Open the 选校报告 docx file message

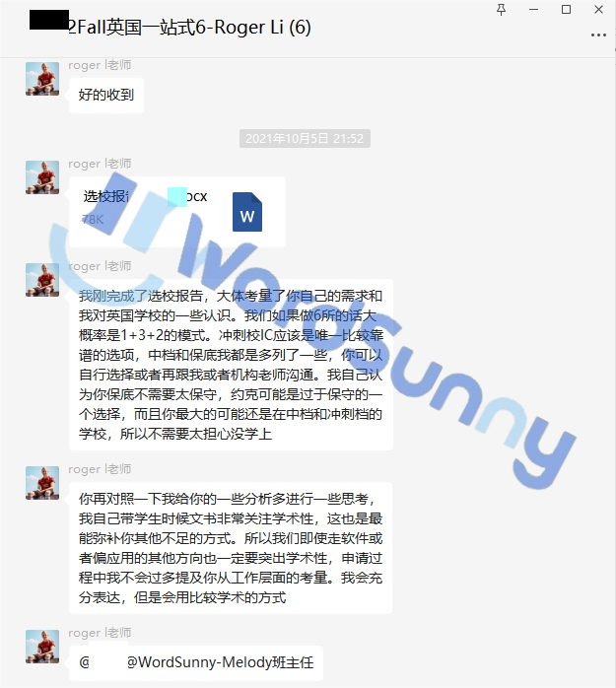point(177,212)
